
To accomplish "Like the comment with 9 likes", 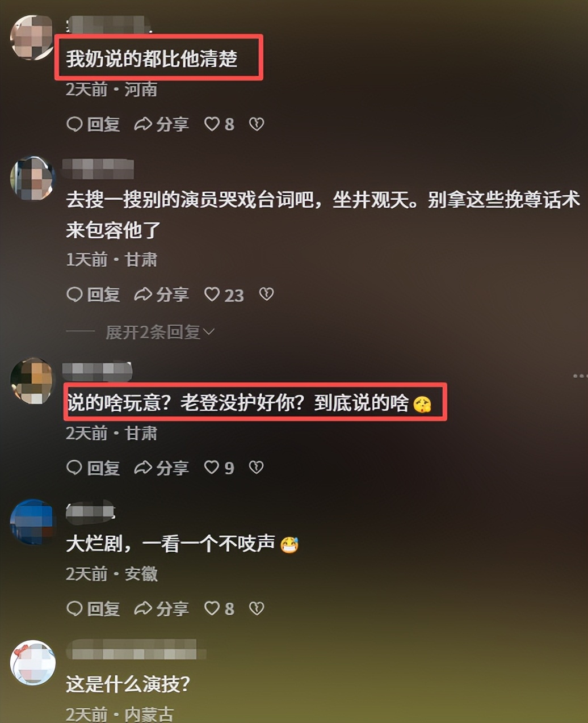I will (219, 468).
